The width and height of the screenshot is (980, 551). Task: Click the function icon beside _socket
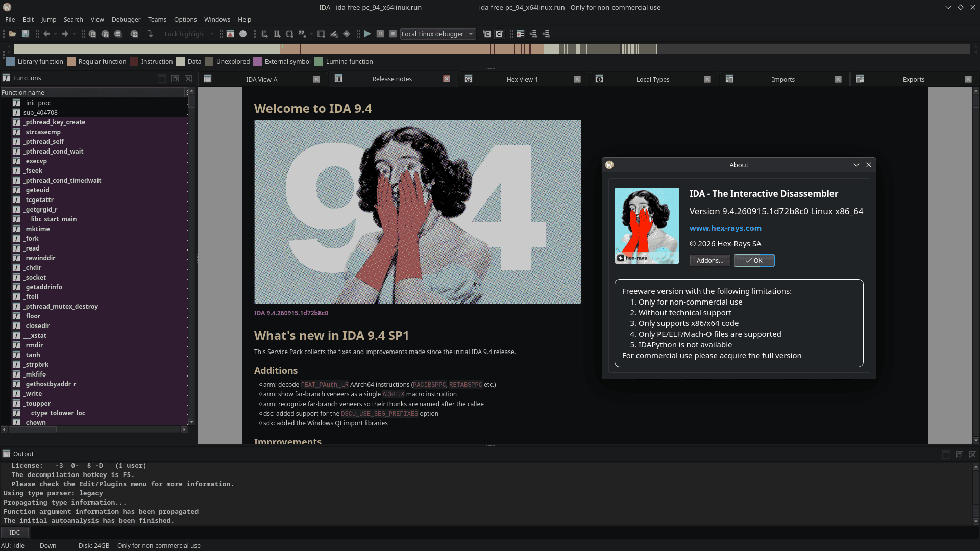click(x=16, y=277)
